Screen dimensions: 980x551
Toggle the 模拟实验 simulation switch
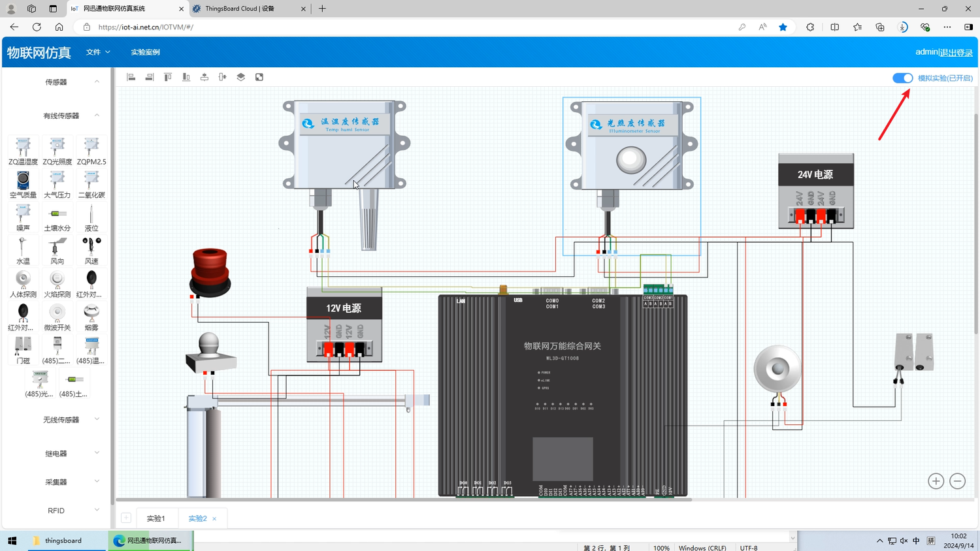[902, 78]
